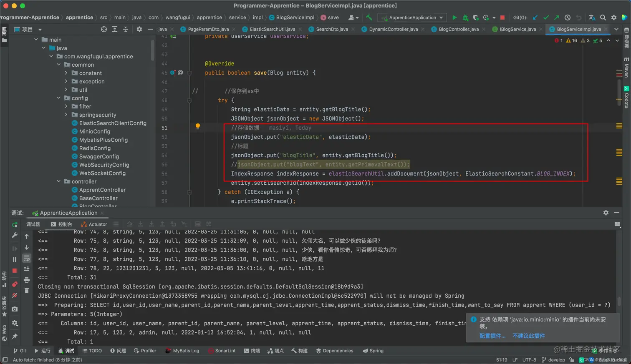The image size is (631, 364).
Task: Go to next highlighted error arrow
Action: tap(617, 40)
